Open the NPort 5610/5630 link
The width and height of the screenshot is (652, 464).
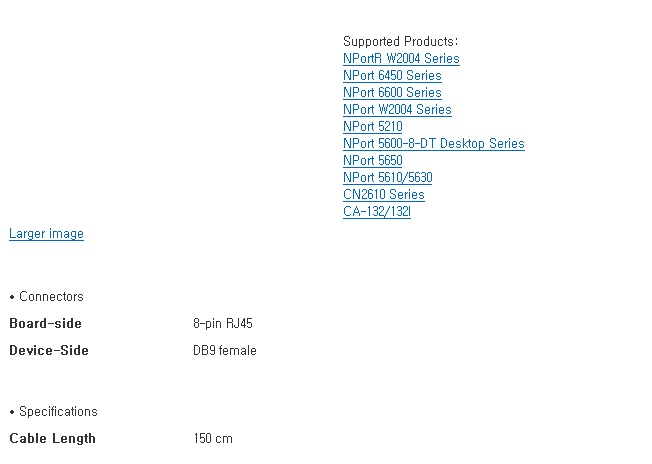pyautogui.click(x=388, y=178)
